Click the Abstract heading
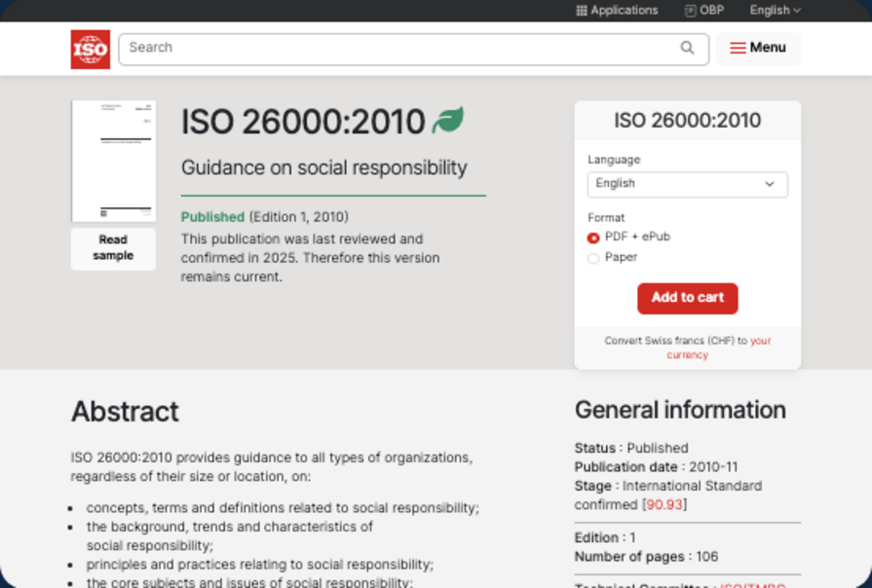Screen dimensions: 872x588 tap(125, 412)
